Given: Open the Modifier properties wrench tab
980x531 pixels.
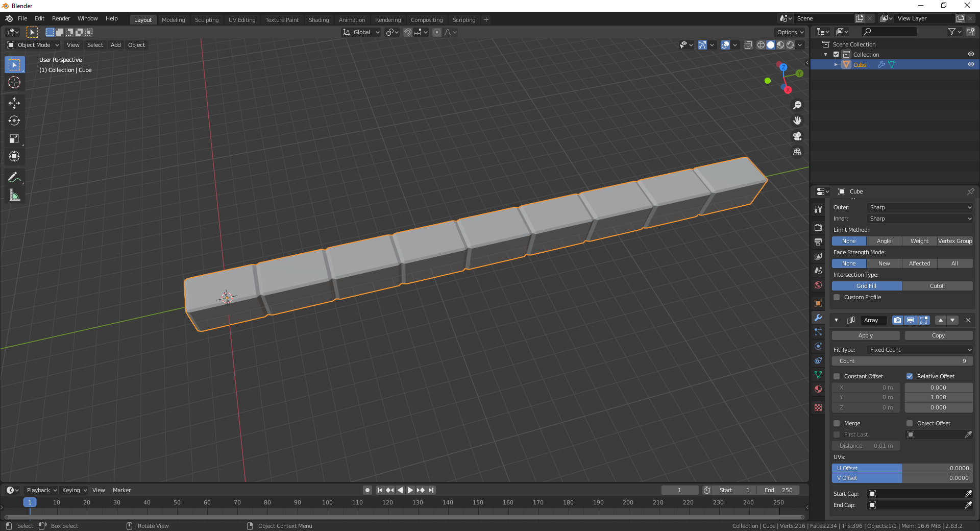Looking at the screenshot, I should click(818, 318).
